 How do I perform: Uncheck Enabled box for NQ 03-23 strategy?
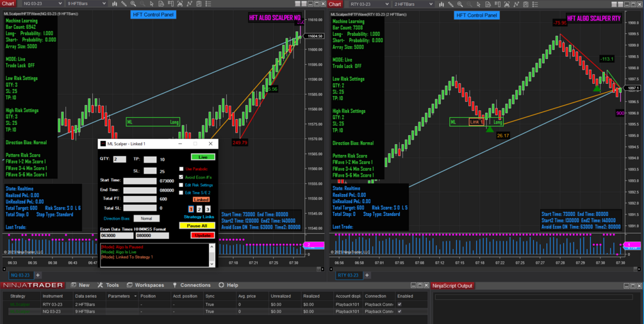[400, 312]
